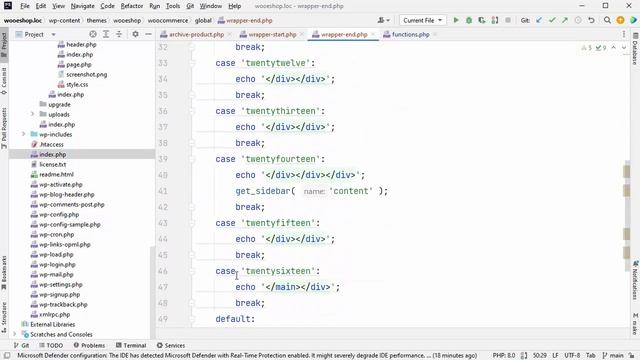This screenshot has height=360, width=640.
Task: Select screenshot.png in the project tree
Action: [86, 74]
